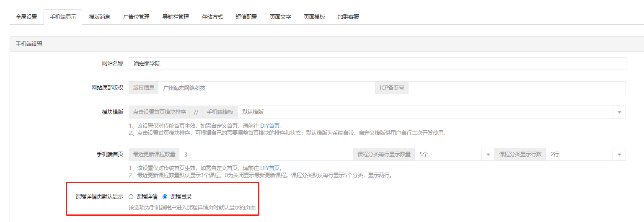Screen dimensions: 644x222
Task: Click the 模块模版 label
Action: [x=113, y=112]
